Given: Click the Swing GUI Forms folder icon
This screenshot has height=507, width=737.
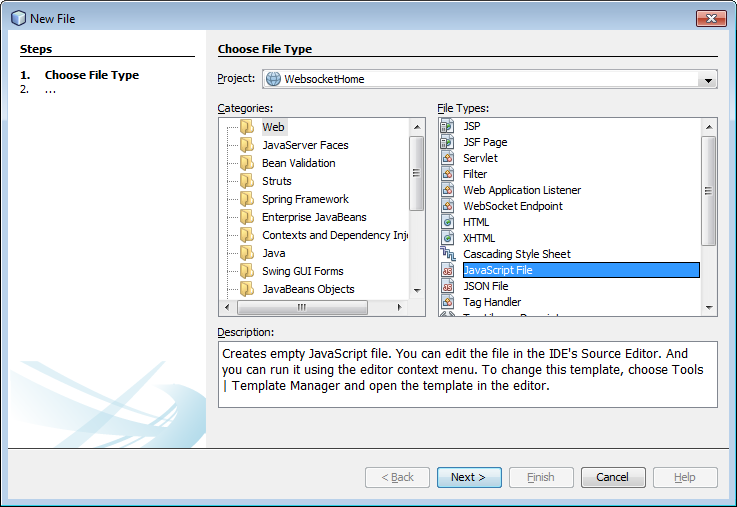Looking at the screenshot, I should tap(247, 271).
